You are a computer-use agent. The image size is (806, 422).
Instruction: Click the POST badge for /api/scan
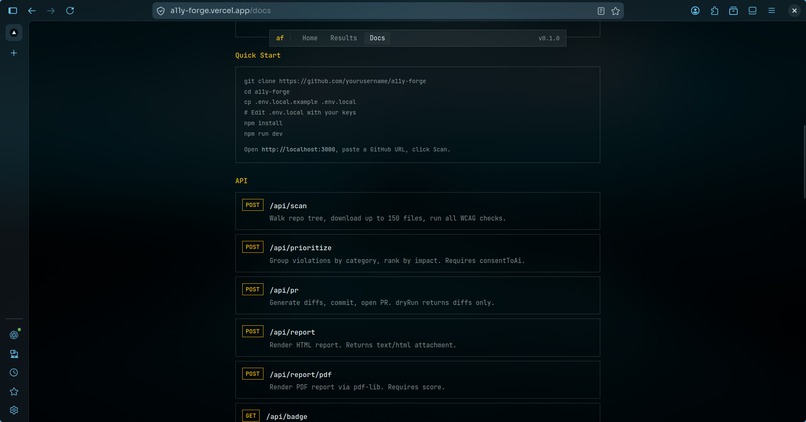click(252, 205)
